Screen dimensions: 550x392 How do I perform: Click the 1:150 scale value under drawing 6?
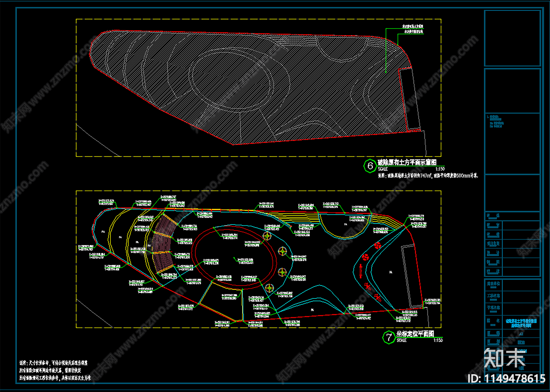point(440,169)
